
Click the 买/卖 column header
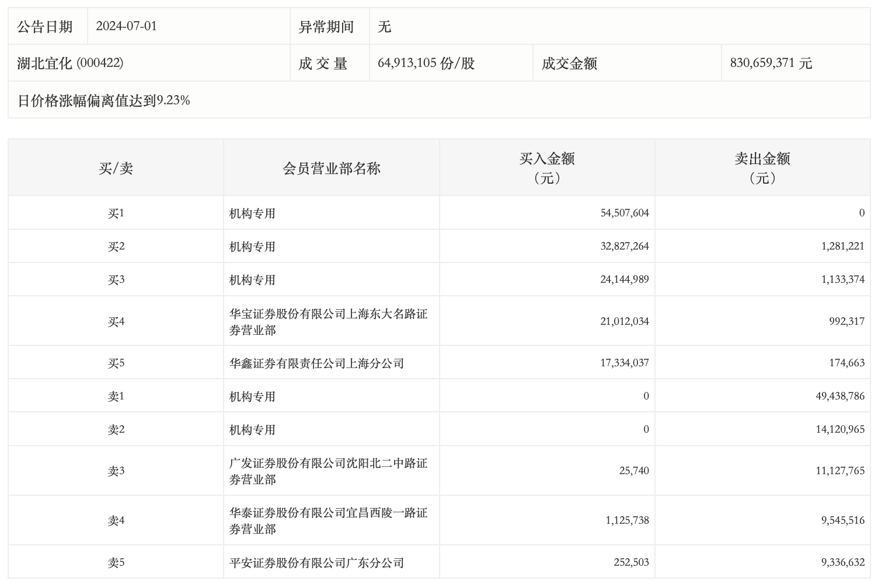pyautogui.click(x=116, y=169)
